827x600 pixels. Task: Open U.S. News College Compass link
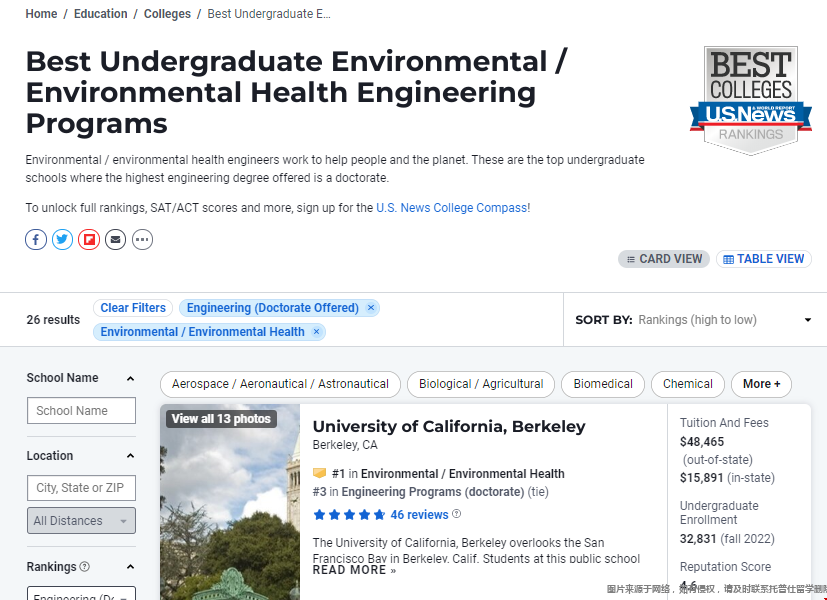point(451,208)
